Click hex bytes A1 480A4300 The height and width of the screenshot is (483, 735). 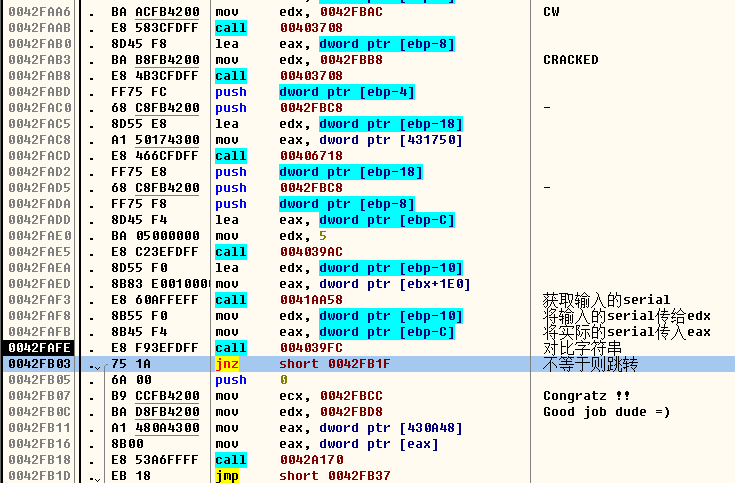click(155, 428)
